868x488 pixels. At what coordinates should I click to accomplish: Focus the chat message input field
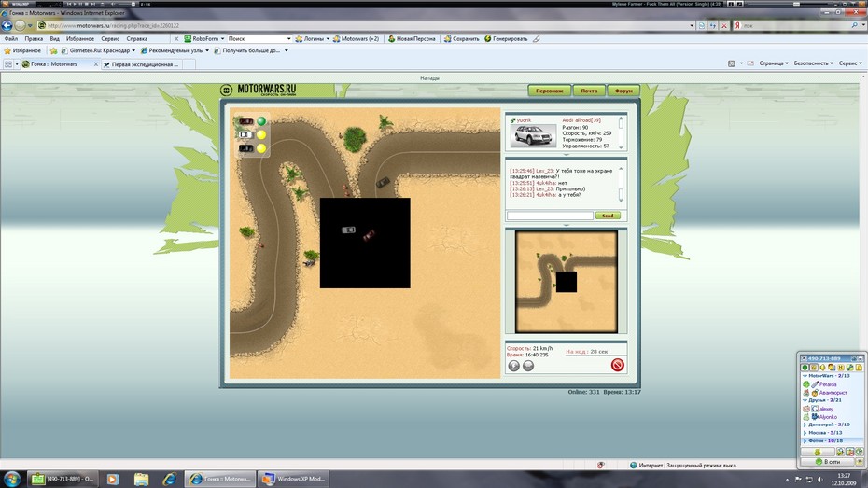coord(550,216)
